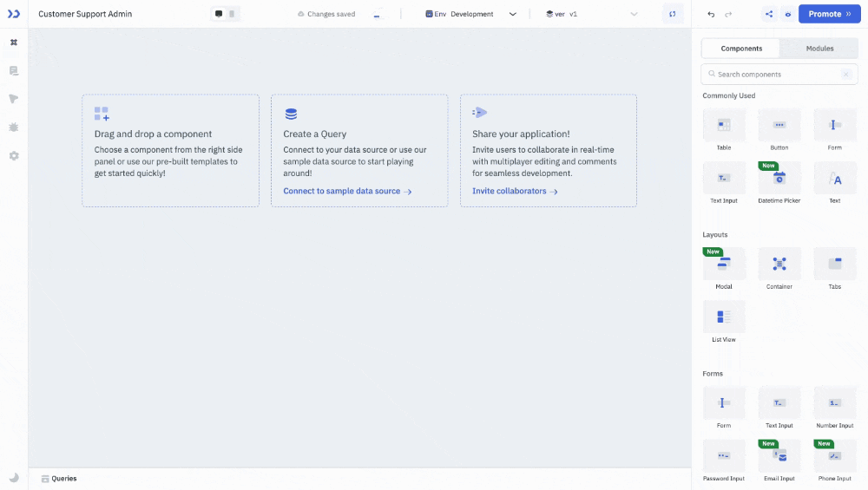Click the Drag and drop a component heading
868x490 pixels.
pyautogui.click(x=153, y=134)
